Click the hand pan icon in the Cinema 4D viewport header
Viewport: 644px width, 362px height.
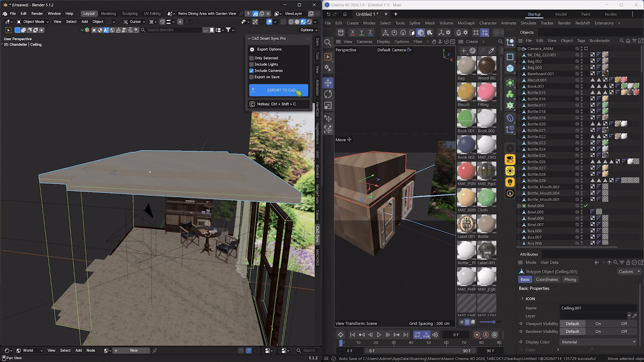coord(434,42)
